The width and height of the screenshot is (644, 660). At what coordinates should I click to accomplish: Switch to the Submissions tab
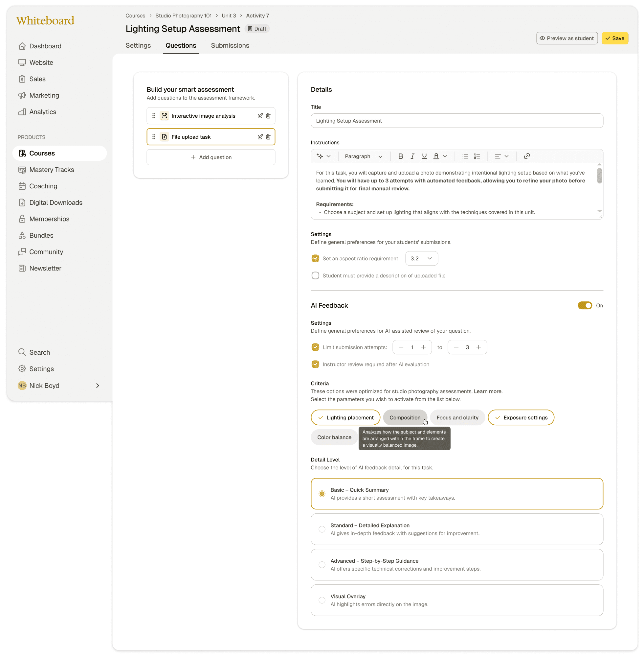230,45
